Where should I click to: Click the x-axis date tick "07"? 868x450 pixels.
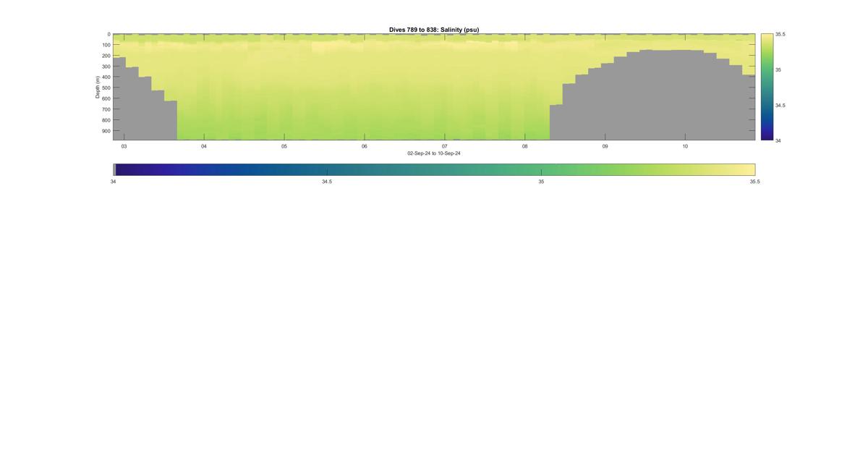tap(445, 146)
